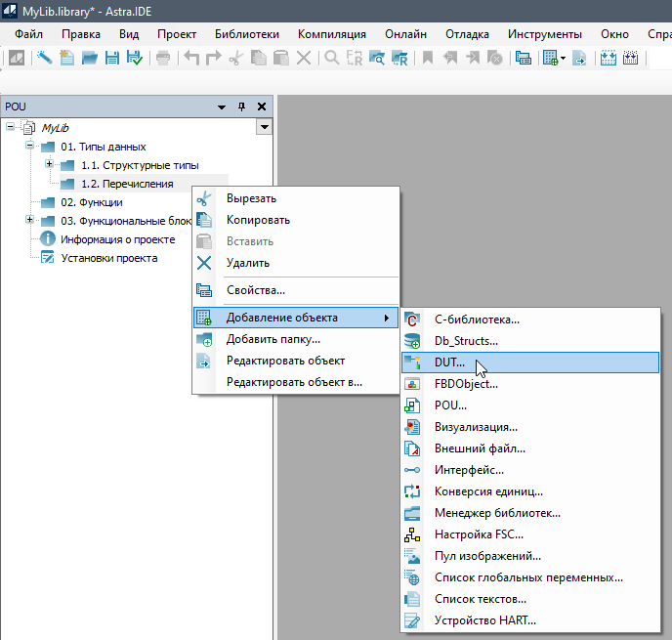672x640 pixels.
Task: Click the Visualization icon in submenu
Action: (412, 427)
